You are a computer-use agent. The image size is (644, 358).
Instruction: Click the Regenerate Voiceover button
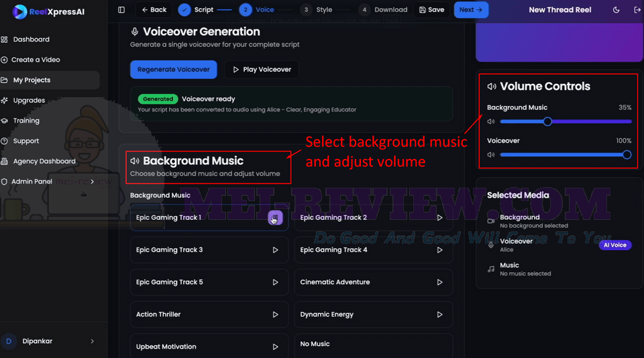point(173,69)
